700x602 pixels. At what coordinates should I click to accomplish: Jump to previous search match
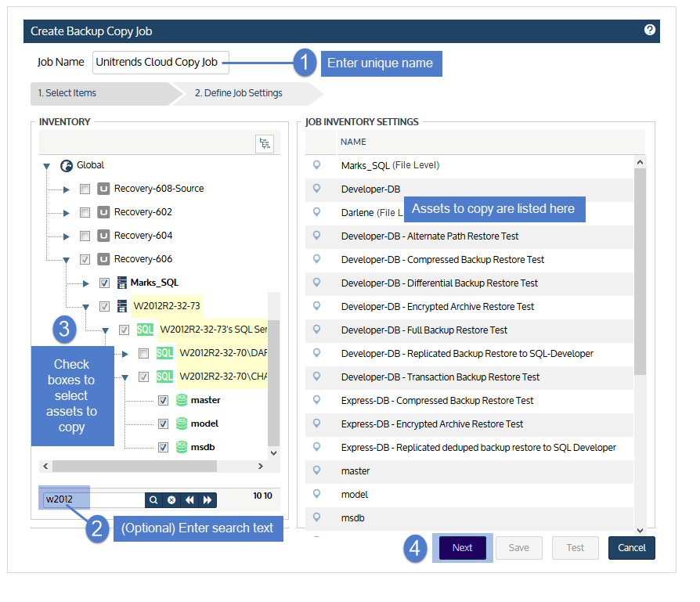click(x=189, y=500)
